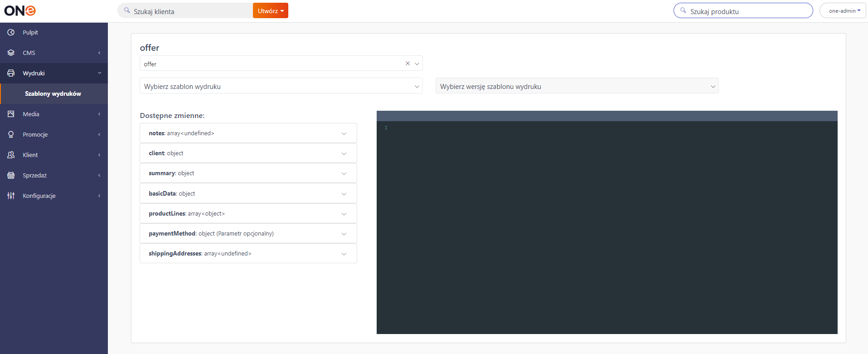The width and height of the screenshot is (868, 354).
Task: Open the Sprzedaż menu label
Action: click(x=35, y=175)
